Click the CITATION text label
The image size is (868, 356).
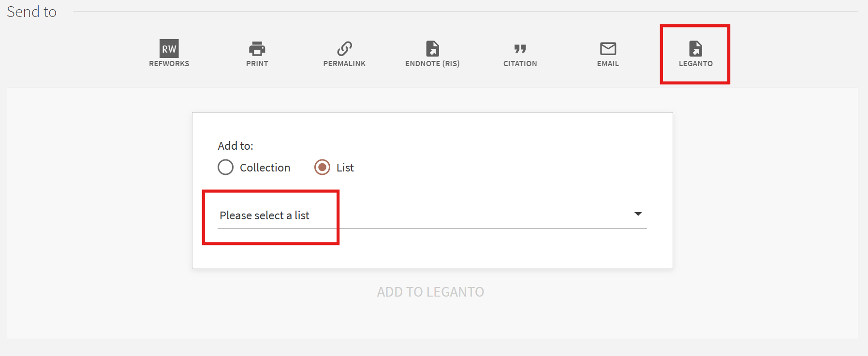click(520, 64)
